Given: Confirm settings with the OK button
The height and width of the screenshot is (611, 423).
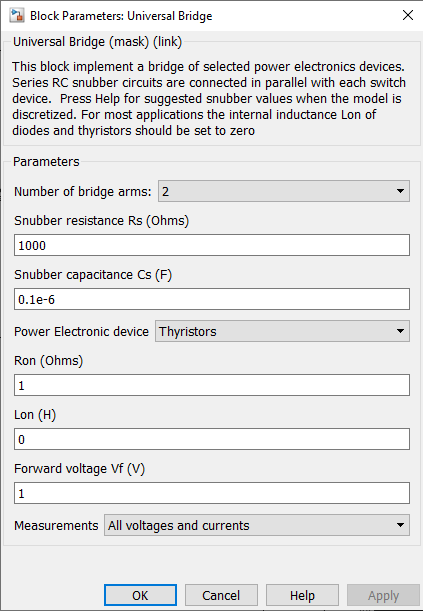Looking at the screenshot, I should 140,595.
